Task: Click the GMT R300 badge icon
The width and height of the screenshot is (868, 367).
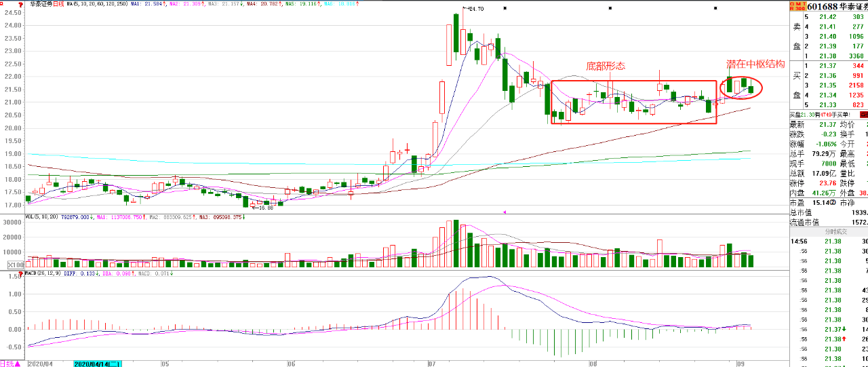Action: [x=796, y=5]
